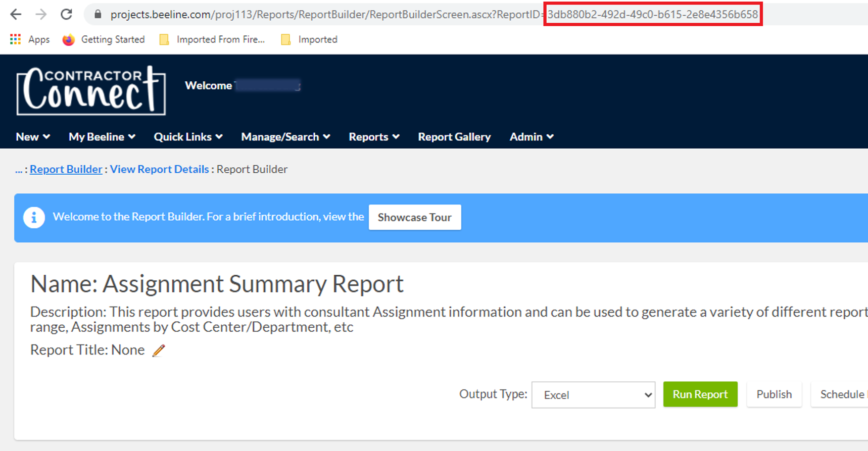Follow the View Report Details breadcrumb link
Viewport: 868px width, 451px height.
pyautogui.click(x=159, y=169)
